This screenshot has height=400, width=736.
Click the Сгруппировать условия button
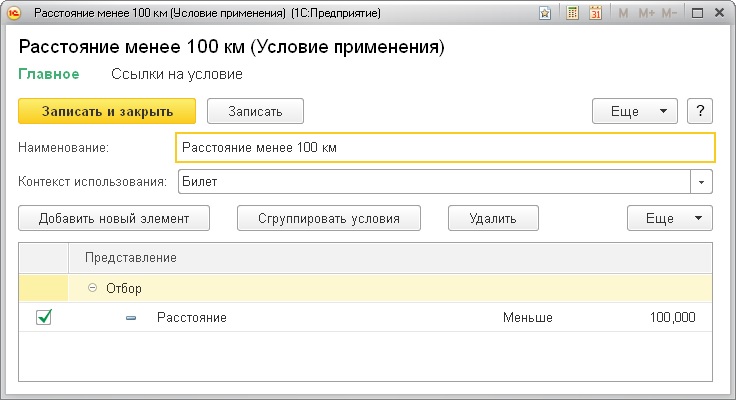click(328, 218)
